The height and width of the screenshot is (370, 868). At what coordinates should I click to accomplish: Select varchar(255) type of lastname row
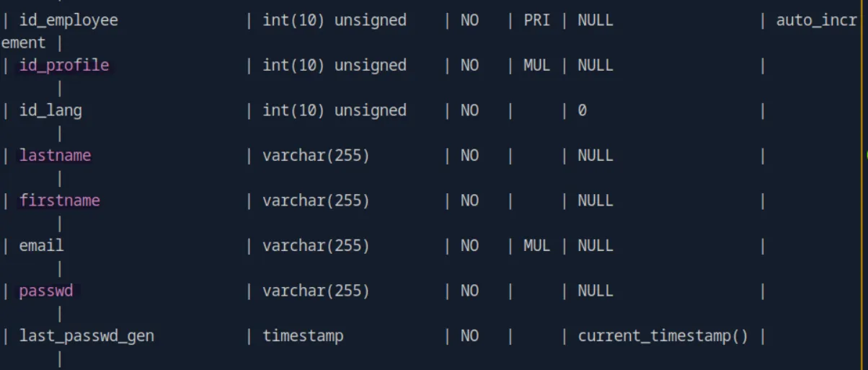pos(316,155)
